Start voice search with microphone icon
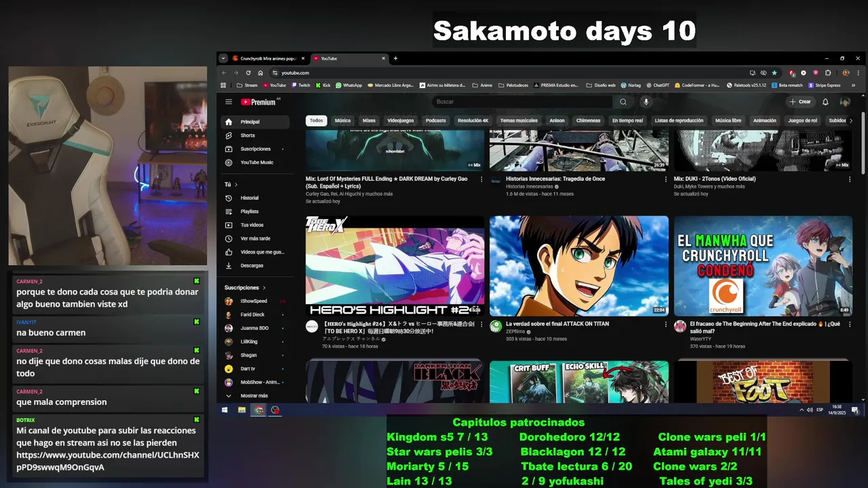Screen dimensions: 868x488 pos(646,102)
